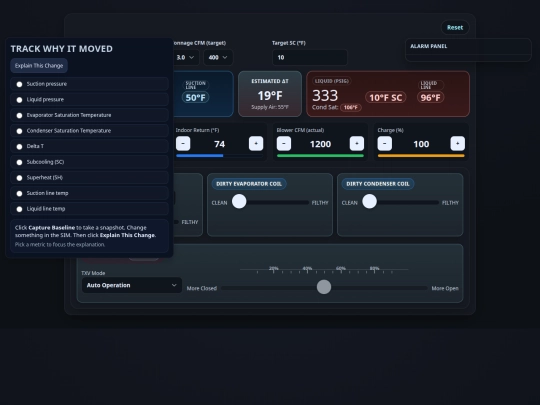The height and width of the screenshot is (405, 540).
Task: Click the suction line 50°F badge
Action: pos(196,97)
